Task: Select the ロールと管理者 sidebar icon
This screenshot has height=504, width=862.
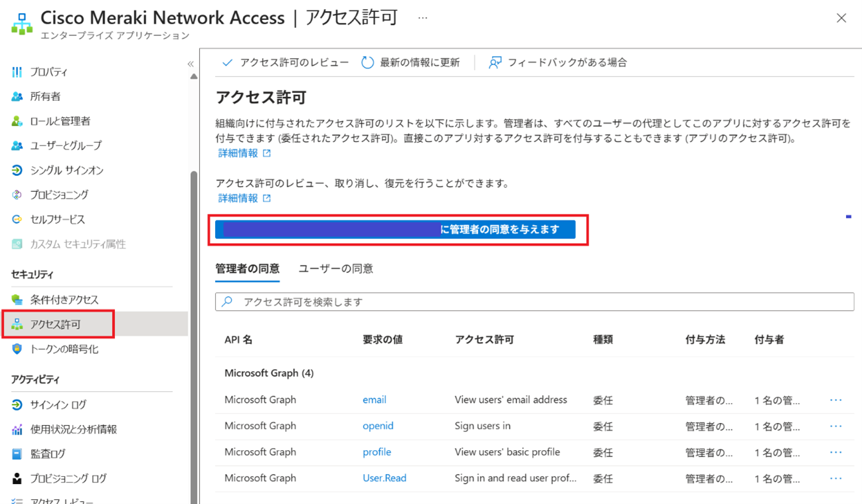Action: (x=17, y=121)
